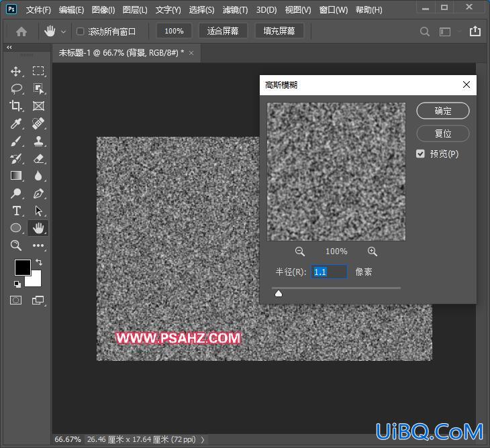
Task: Select the Dodge tool
Action: (15, 193)
